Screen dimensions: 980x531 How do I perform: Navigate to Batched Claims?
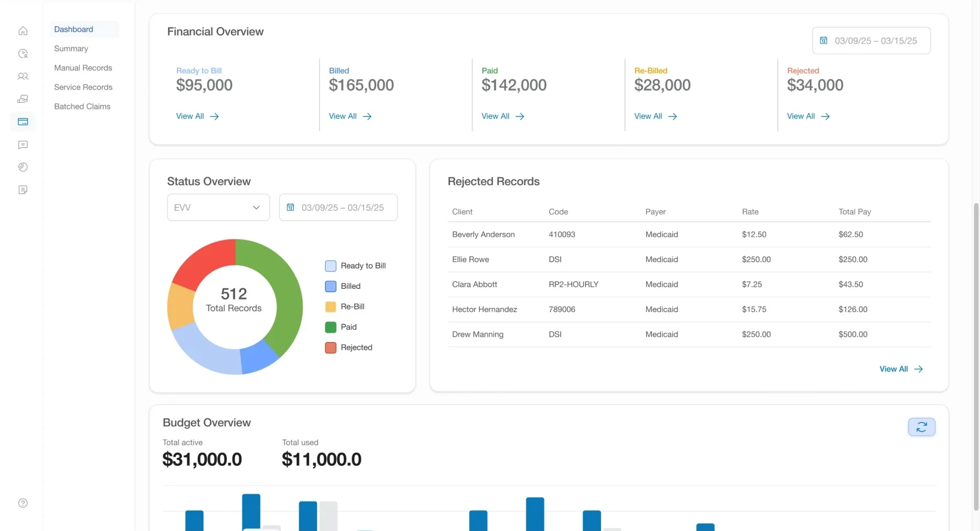(x=82, y=106)
